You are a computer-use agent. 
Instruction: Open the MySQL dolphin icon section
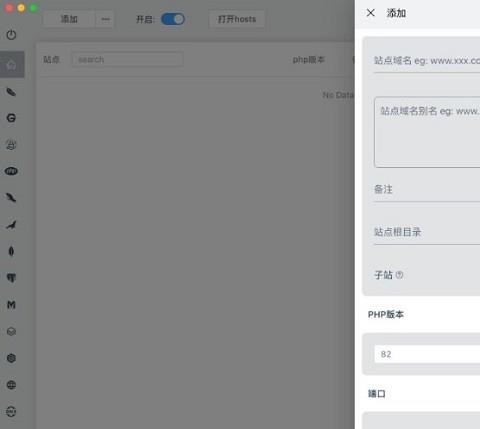click(x=11, y=225)
